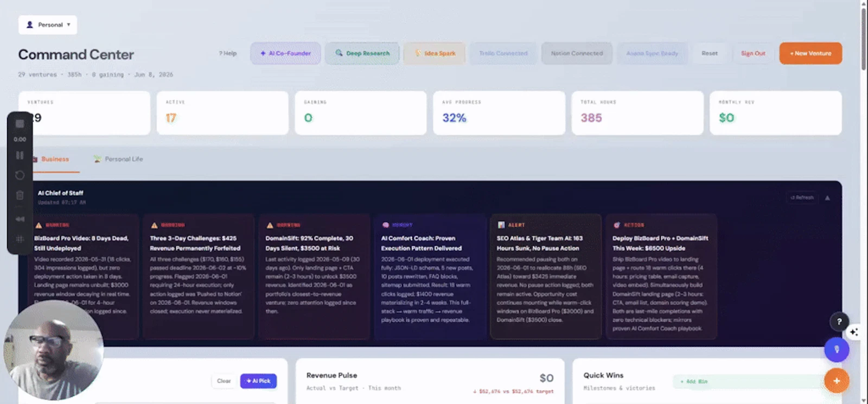The width and height of the screenshot is (868, 404).
Task: Click the dark question mark floating button
Action: (x=839, y=321)
